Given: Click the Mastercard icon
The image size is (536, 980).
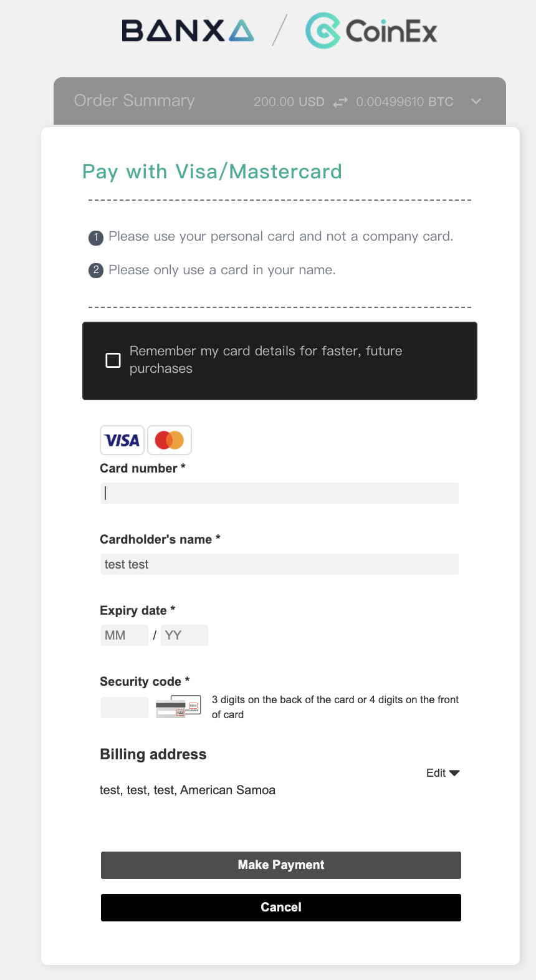Looking at the screenshot, I should (x=170, y=440).
